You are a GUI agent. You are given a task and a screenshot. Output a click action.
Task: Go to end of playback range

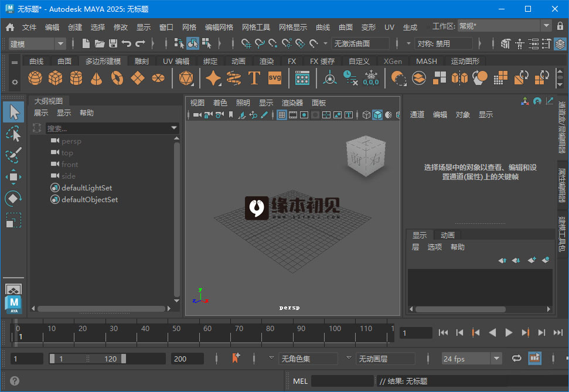pos(558,332)
